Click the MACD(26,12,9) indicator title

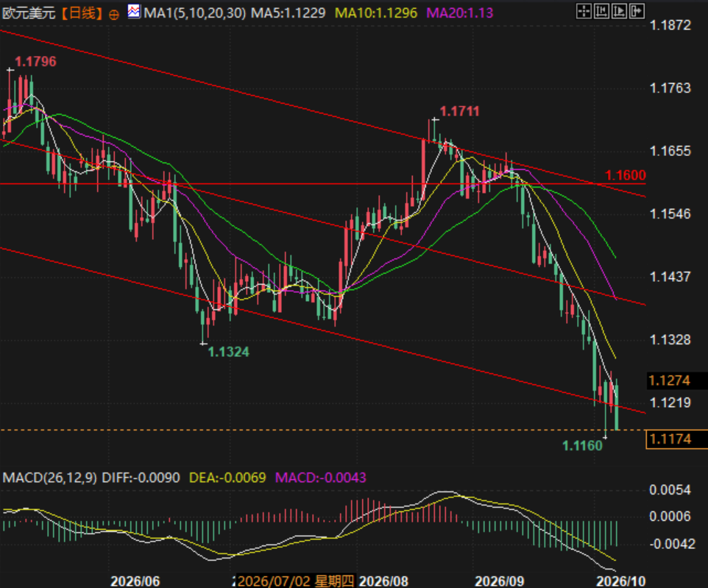coord(49,478)
